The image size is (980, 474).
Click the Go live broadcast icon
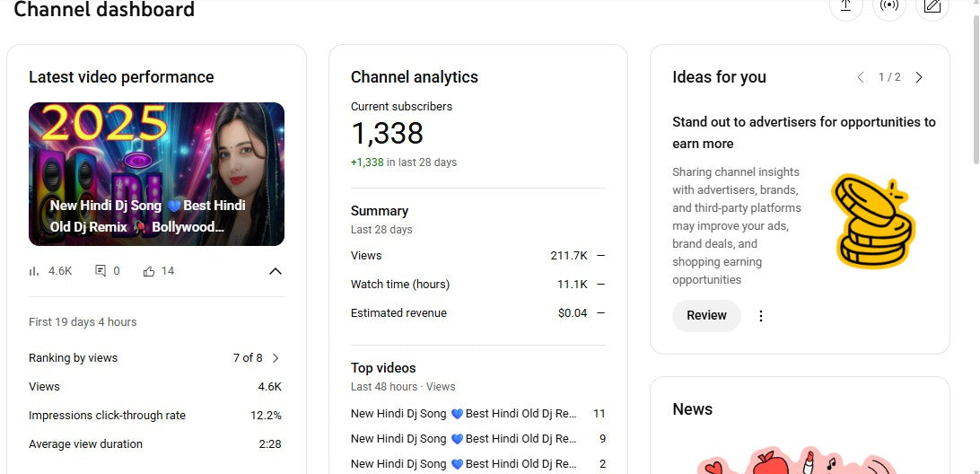coord(888,6)
